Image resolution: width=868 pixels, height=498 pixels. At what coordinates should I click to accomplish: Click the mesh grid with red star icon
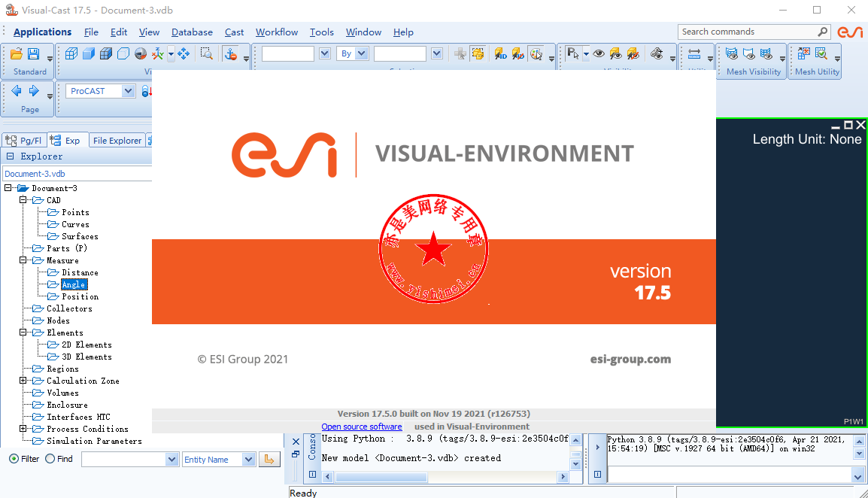point(804,53)
